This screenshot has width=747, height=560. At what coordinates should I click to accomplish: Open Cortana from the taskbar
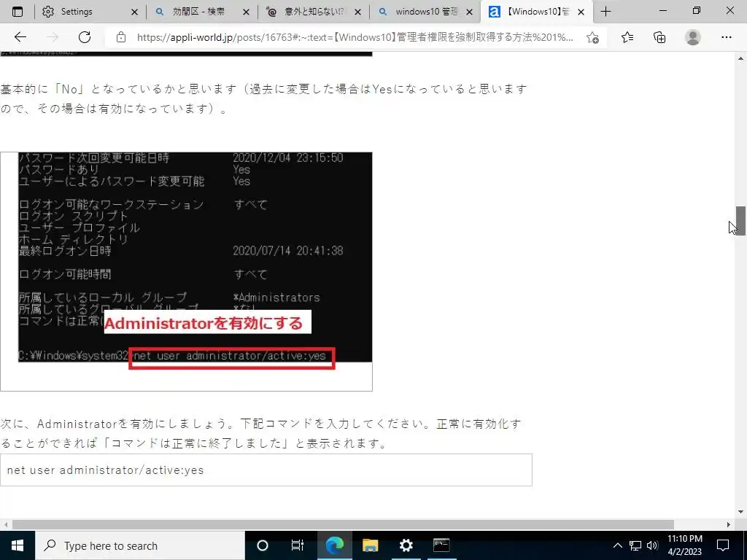pyautogui.click(x=263, y=545)
